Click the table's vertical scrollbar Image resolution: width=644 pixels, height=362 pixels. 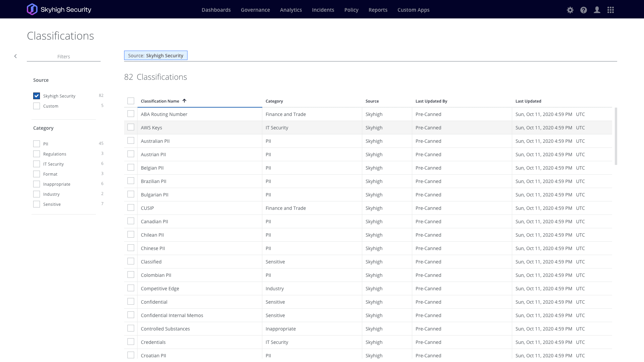click(x=616, y=136)
